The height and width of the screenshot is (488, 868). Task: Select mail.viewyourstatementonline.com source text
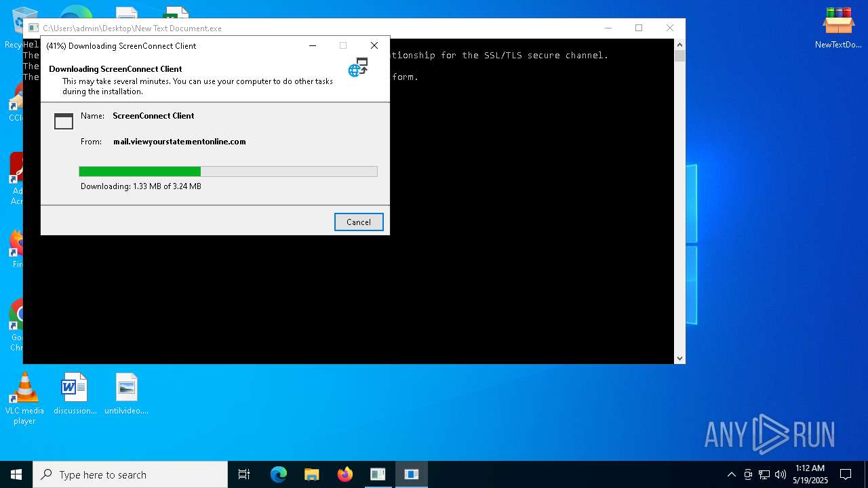[180, 142]
